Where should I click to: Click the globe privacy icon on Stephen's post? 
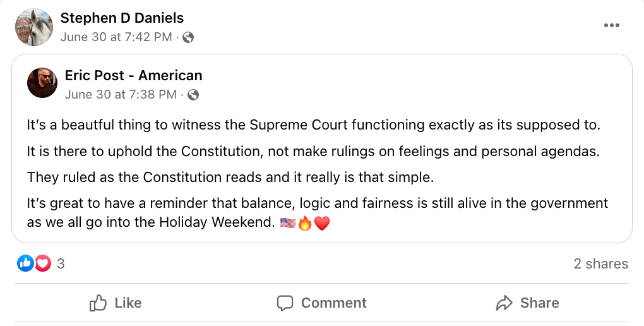188,37
